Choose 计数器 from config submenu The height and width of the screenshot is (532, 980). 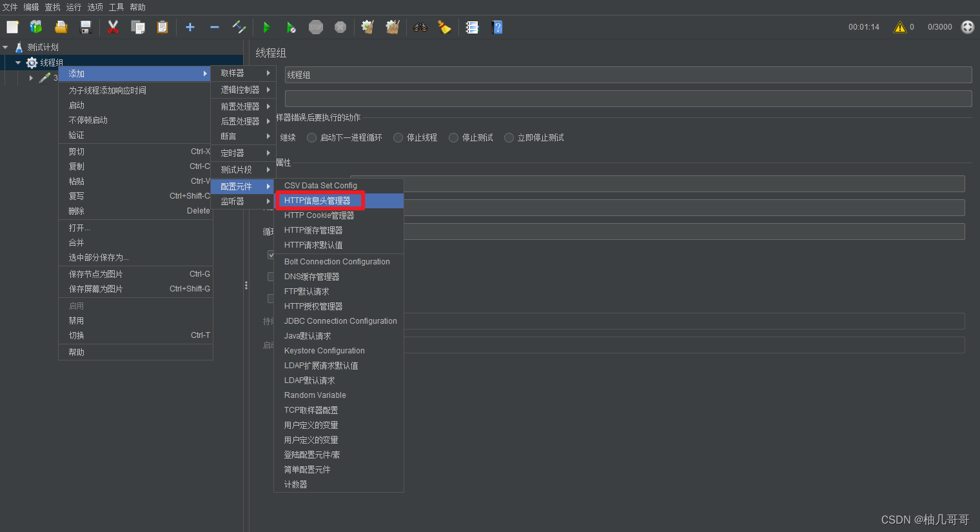pos(339,484)
